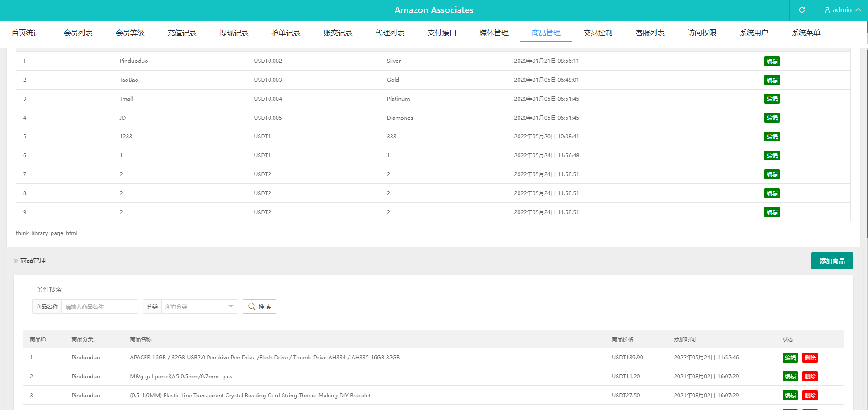Screen dimensions: 868x410
Task: Edit the TaoBao Gold category row
Action: point(772,80)
